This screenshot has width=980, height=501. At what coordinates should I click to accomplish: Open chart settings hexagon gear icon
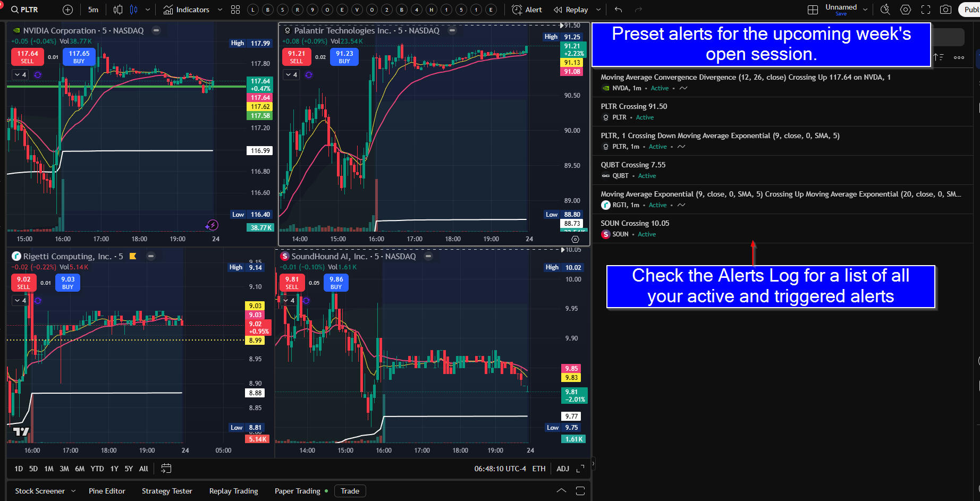pyautogui.click(x=906, y=10)
